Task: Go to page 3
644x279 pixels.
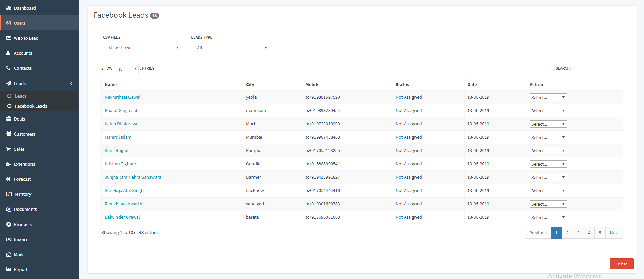Action: 578,233
